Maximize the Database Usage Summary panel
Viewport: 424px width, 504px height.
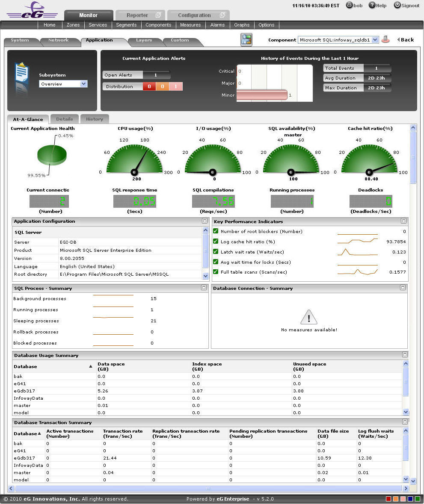pos(405,354)
